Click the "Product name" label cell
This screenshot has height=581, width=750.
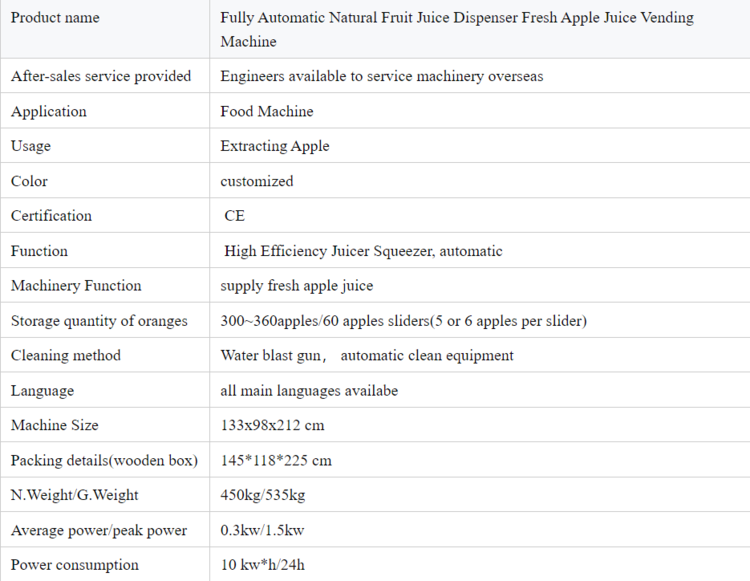(x=55, y=18)
